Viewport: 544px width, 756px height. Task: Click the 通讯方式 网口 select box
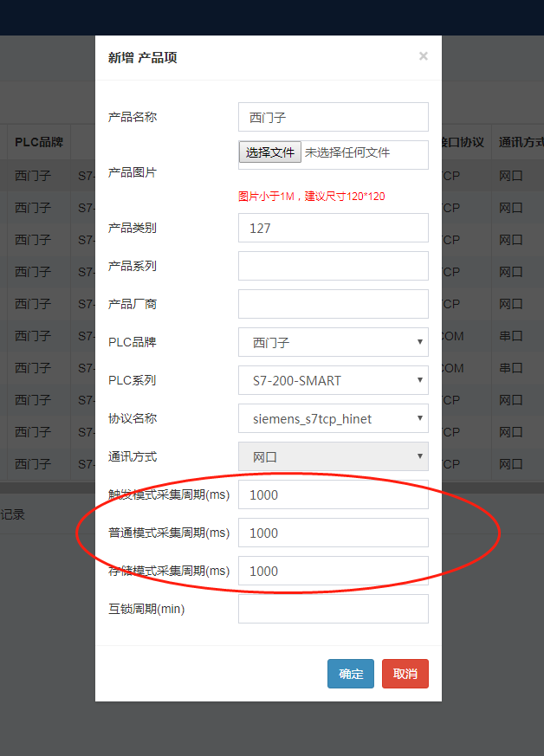point(333,456)
